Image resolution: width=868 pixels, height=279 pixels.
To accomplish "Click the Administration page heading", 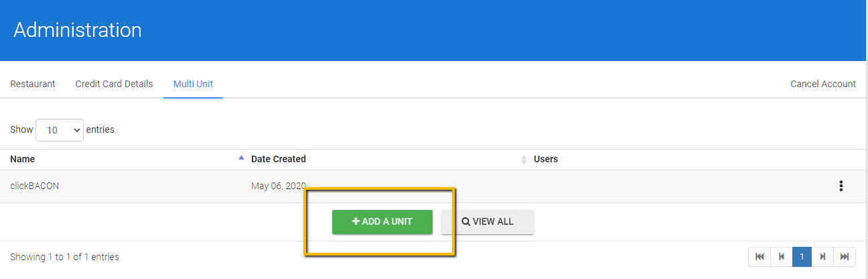I will (x=78, y=30).
